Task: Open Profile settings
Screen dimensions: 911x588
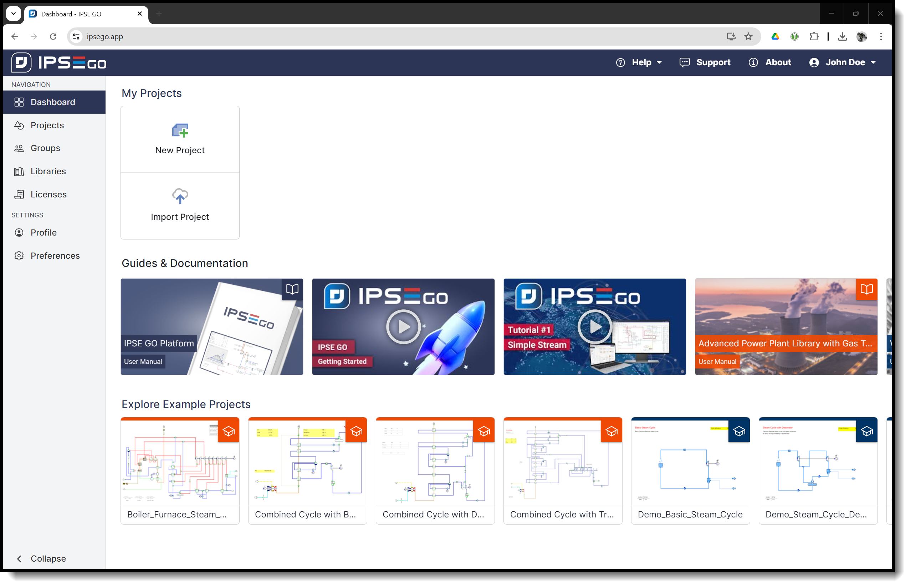Action: tap(44, 232)
